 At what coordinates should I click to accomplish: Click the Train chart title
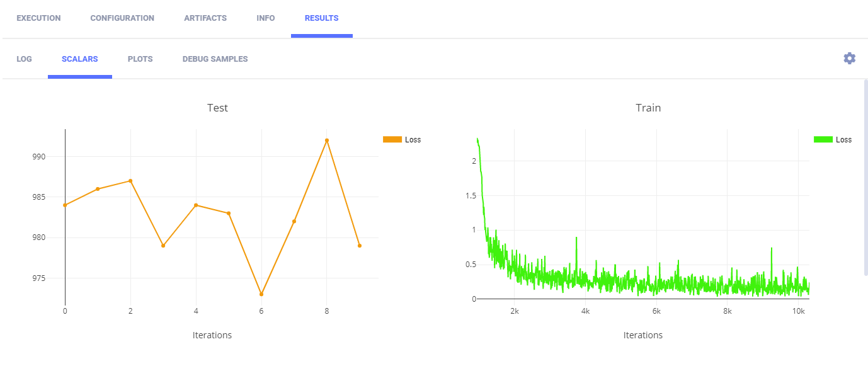coord(648,108)
